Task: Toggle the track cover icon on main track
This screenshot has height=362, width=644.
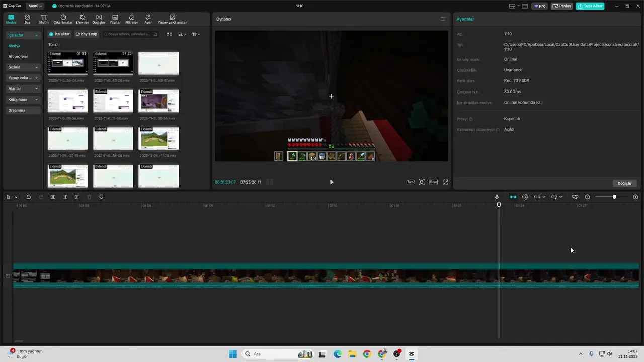Action: point(8,276)
